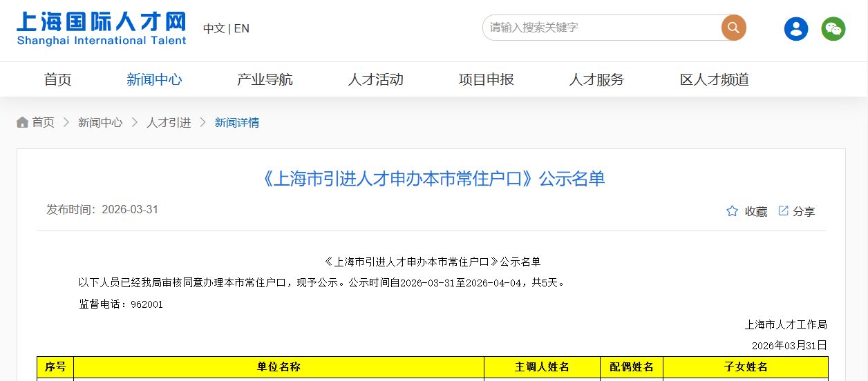Viewport: 868px width, 381px height.
Task: Switch language to 中文
Action: [214, 28]
